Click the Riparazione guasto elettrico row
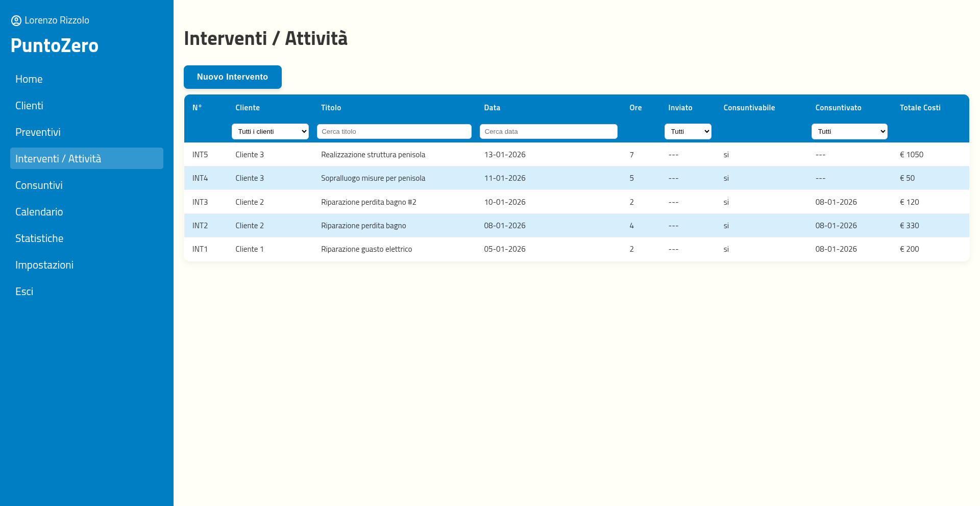980x506 pixels. coord(366,249)
